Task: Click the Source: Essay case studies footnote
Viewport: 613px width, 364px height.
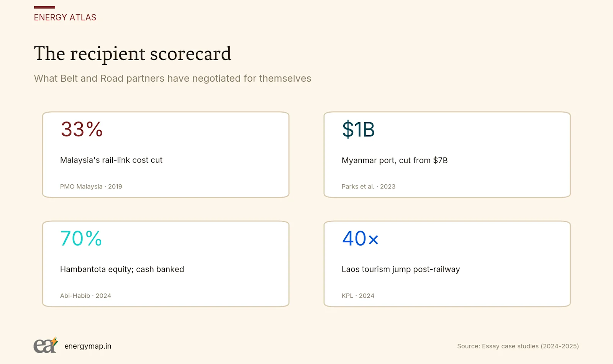Action: point(518,346)
